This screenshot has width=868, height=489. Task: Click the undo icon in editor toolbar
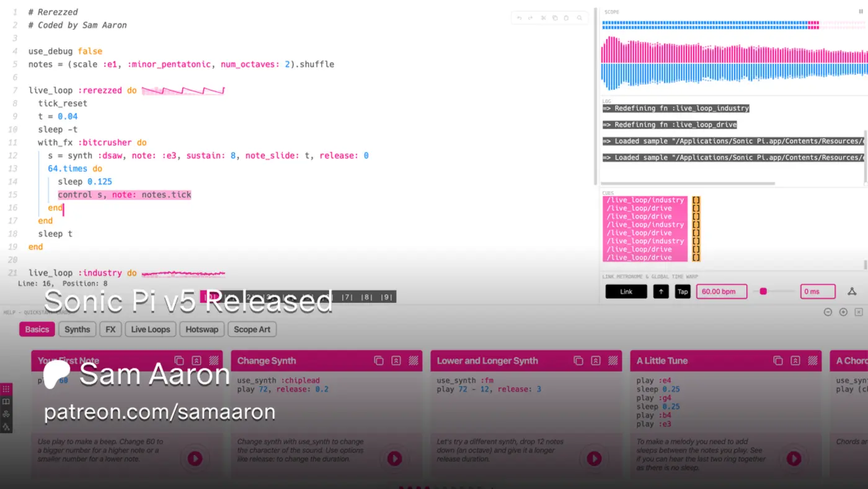pos(520,18)
